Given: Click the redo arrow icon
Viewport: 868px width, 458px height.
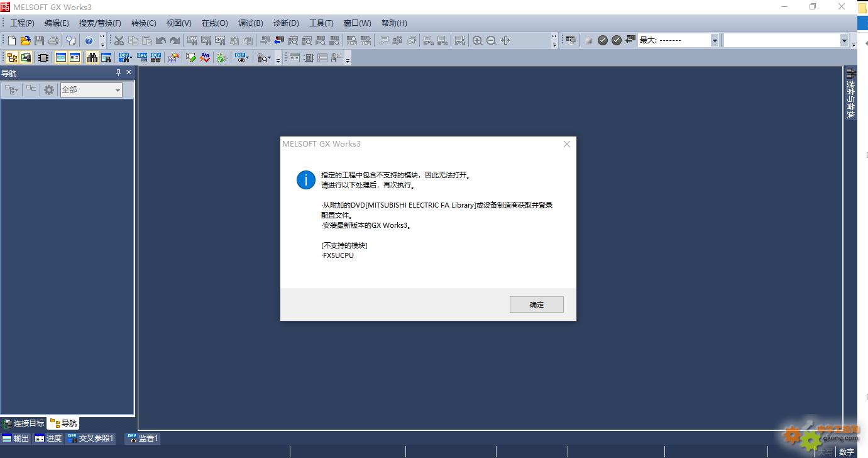Looking at the screenshot, I should (175, 40).
